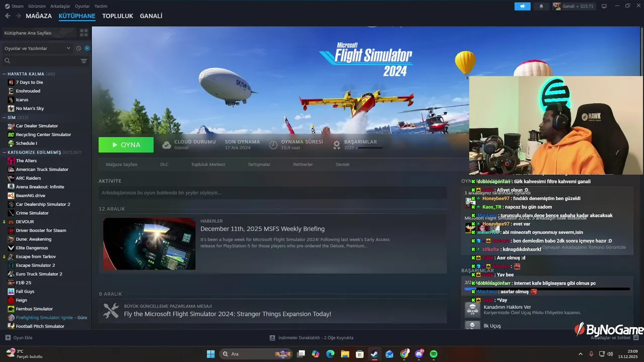
Task: Open File Explorer from taskbar
Action: pos(345,354)
